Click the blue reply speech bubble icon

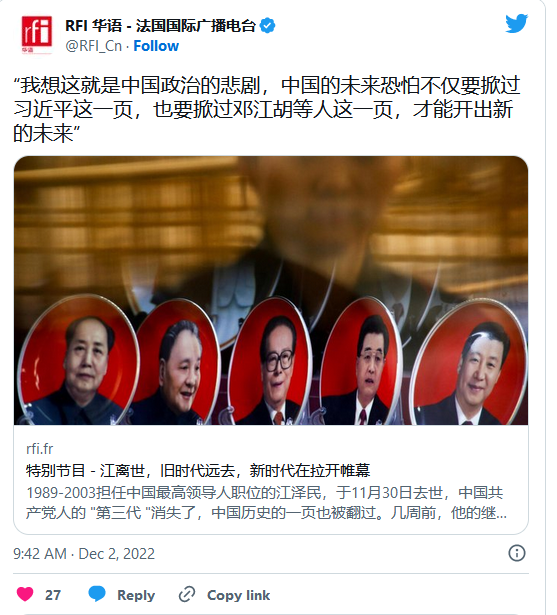96,594
